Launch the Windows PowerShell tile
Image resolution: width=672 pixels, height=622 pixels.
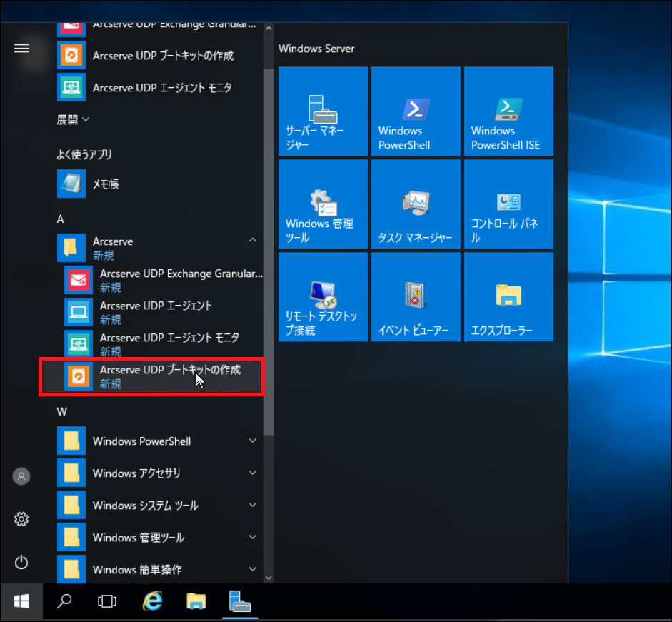[x=416, y=111]
